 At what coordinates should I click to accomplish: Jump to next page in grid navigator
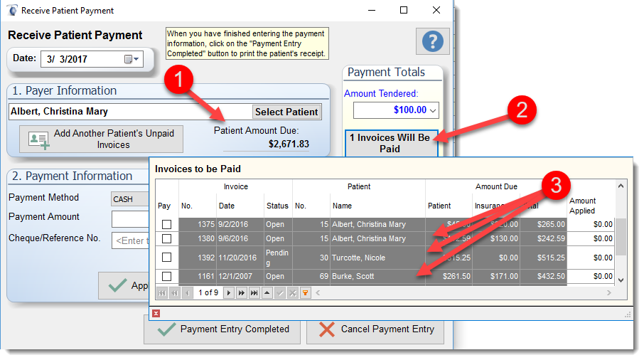click(x=242, y=293)
